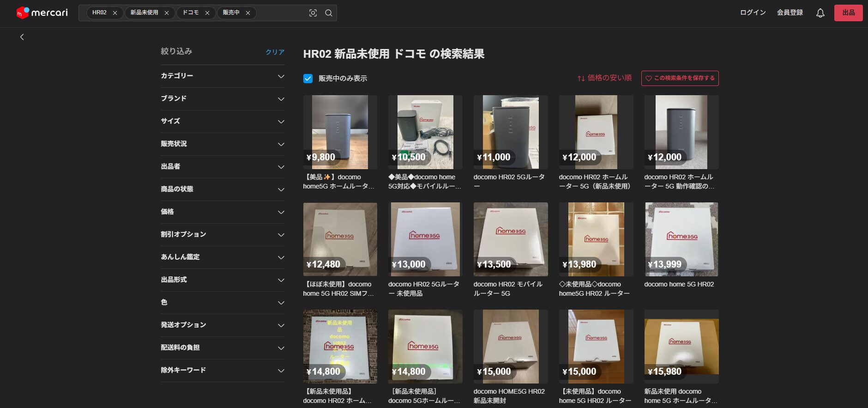Screen dimensions: 868x408
Task: Open listing titled docomo home 5G HR02
Action: [x=679, y=284]
